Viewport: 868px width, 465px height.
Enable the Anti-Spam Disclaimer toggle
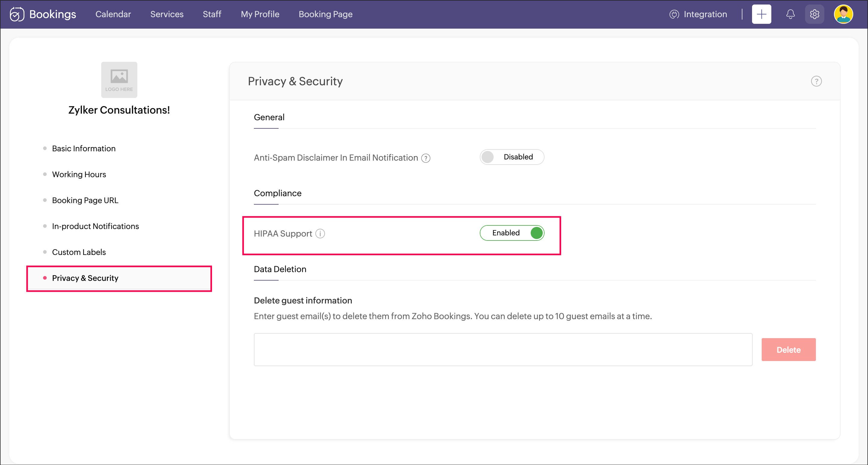511,157
